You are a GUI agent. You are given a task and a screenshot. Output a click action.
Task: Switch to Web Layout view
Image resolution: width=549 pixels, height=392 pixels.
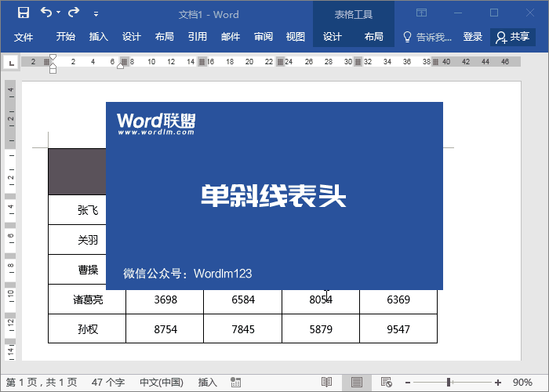point(386,383)
